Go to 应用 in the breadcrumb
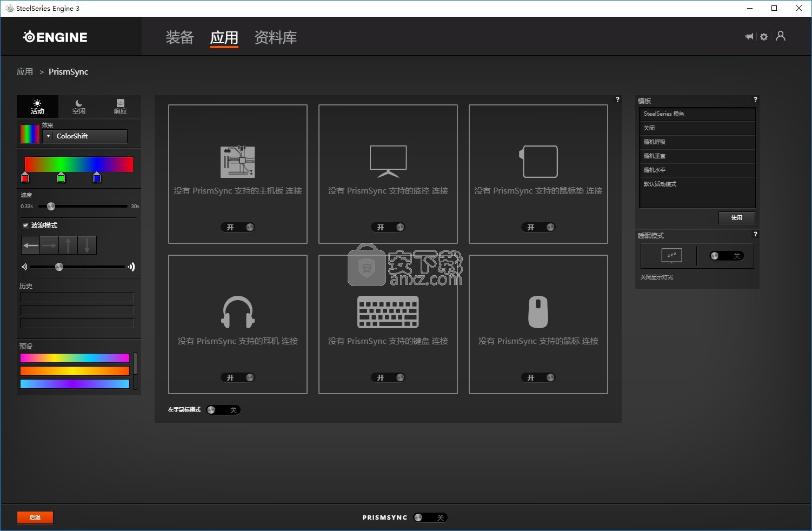This screenshot has width=812, height=531. point(25,71)
